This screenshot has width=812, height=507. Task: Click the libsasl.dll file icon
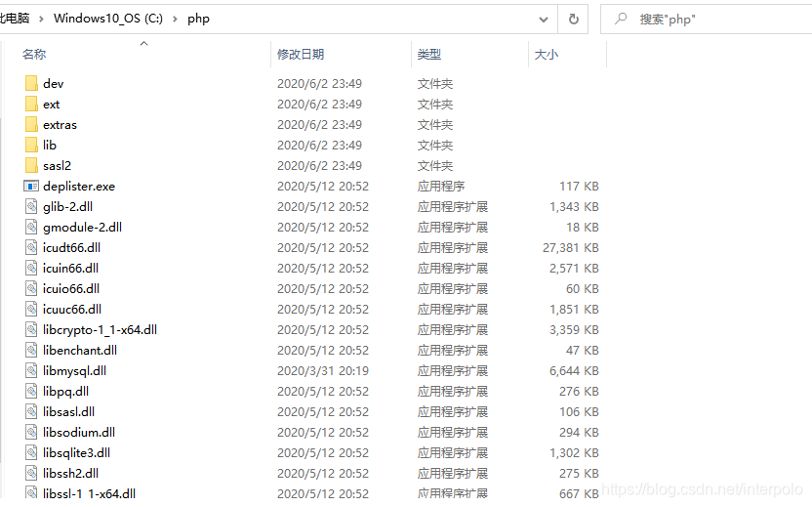point(31,412)
